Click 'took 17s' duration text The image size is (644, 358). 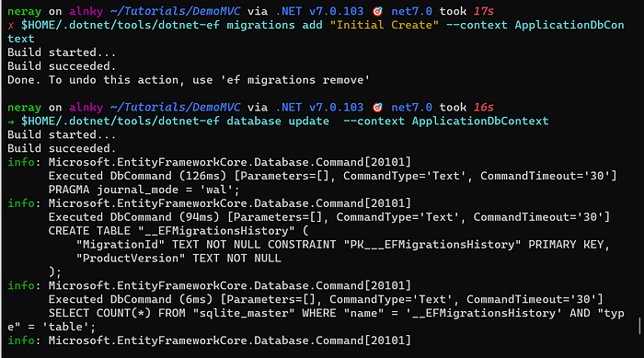coord(466,11)
